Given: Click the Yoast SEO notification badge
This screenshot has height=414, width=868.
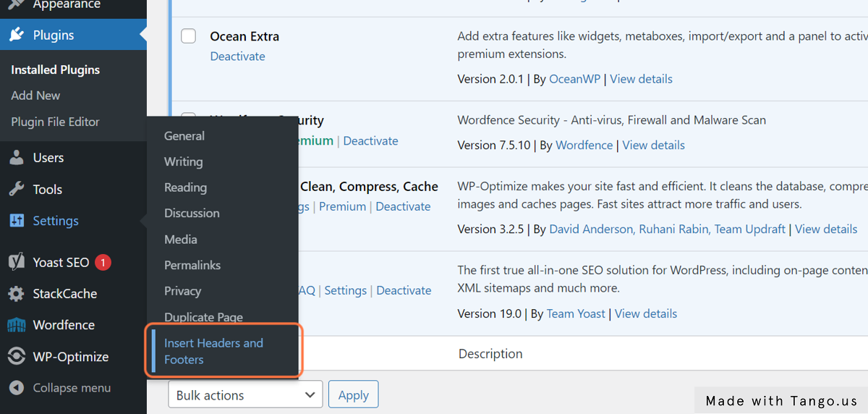Looking at the screenshot, I should click(103, 262).
